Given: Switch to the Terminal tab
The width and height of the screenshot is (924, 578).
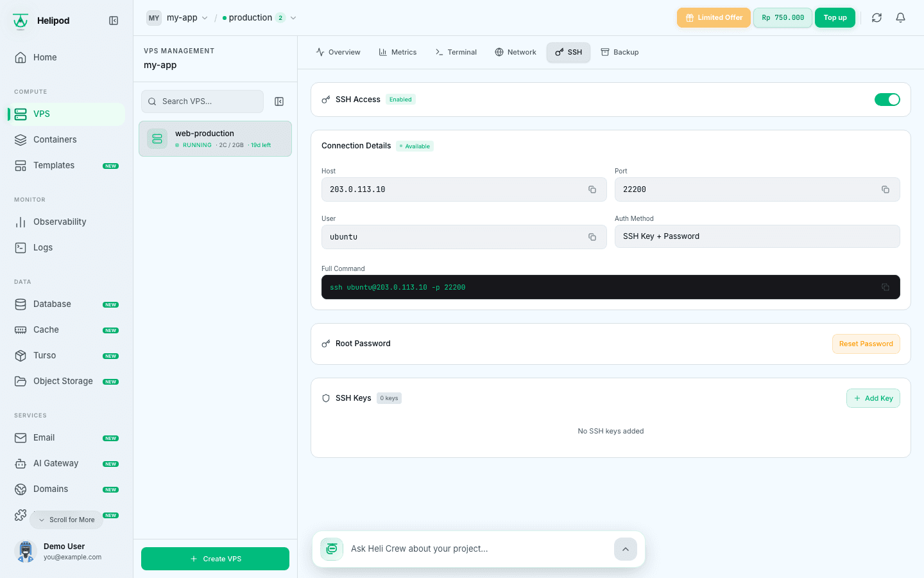Looking at the screenshot, I should [456, 52].
